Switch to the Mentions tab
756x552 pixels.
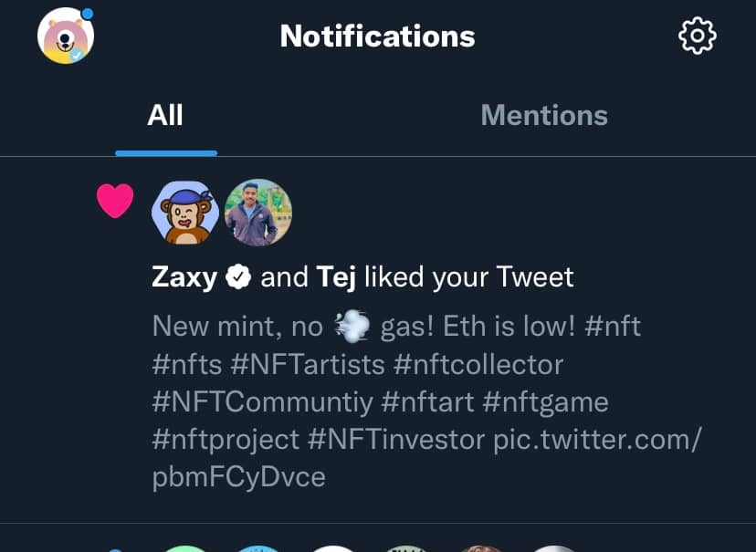point(544,116)
